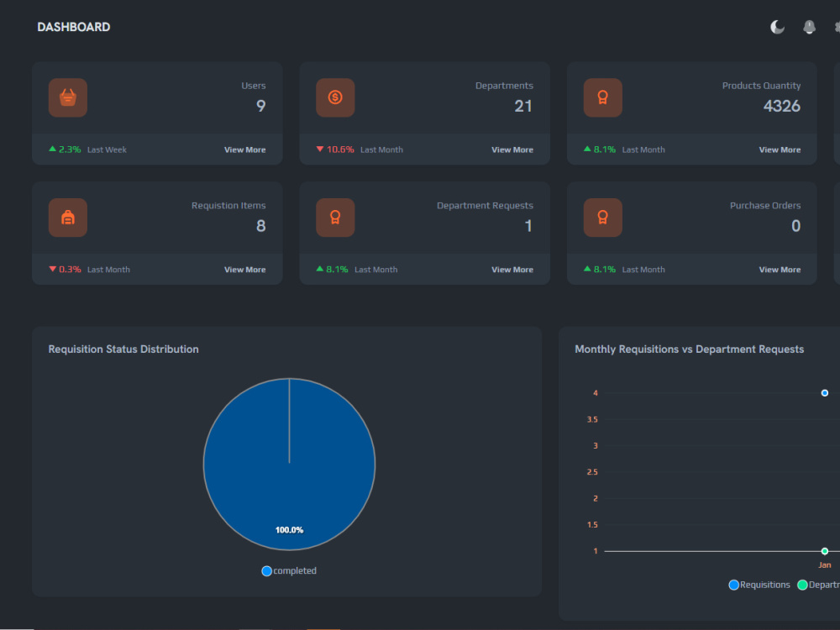
Task: Click the ribbon icon on Purchase Orders card
Action: (602, 218)
